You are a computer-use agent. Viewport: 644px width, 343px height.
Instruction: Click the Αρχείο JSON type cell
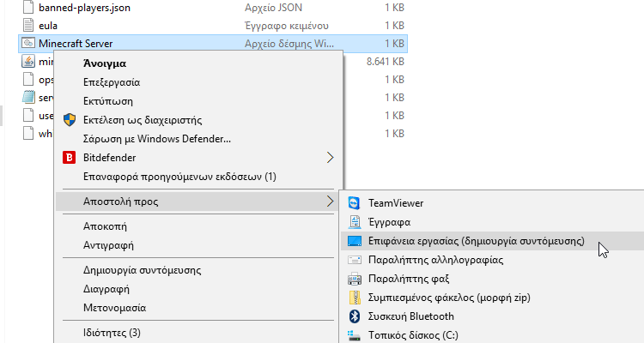coord(274,8)
